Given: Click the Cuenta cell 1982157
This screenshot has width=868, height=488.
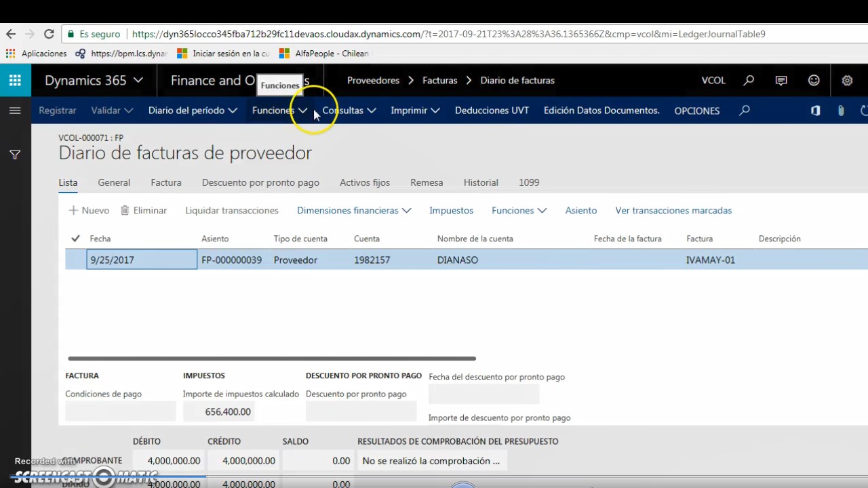Looking at the screenshot, I should (x=372, y=260).
